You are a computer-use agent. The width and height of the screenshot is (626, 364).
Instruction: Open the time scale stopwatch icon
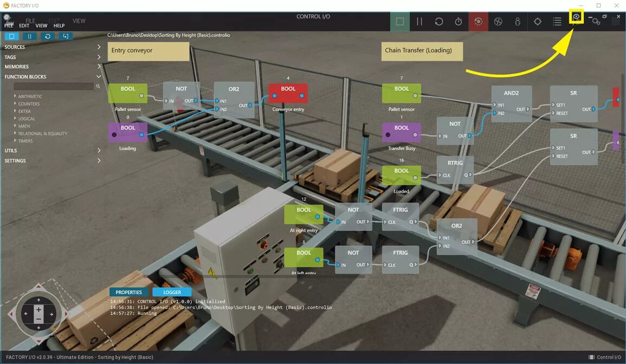click(x=459, y=22)
